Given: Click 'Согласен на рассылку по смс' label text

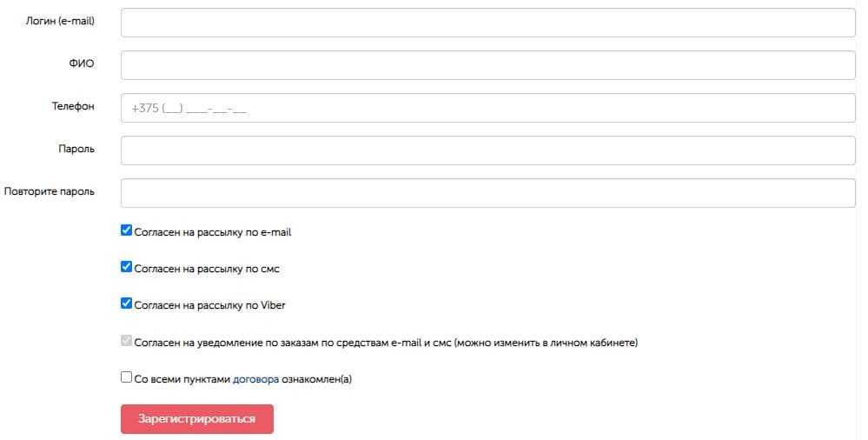Looking at the screenshot, I should [207, 270].
